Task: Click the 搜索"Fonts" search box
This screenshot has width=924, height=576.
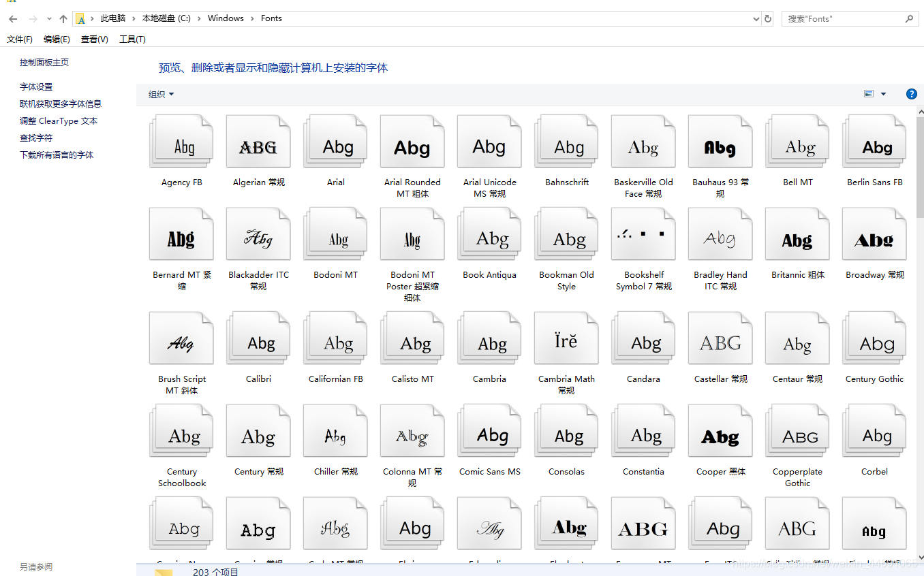Action: [850, 19]
